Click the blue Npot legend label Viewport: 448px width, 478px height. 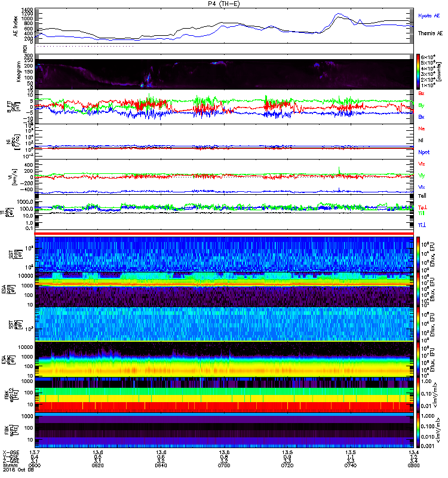[x=424, y=152]
